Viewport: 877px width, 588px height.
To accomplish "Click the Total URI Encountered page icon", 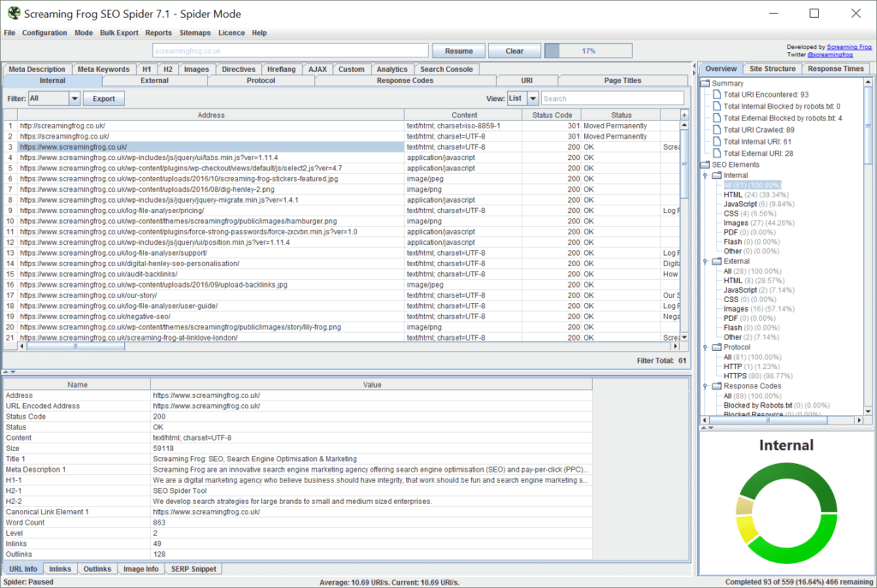I will pyautogui.click(x=717, y=94).
